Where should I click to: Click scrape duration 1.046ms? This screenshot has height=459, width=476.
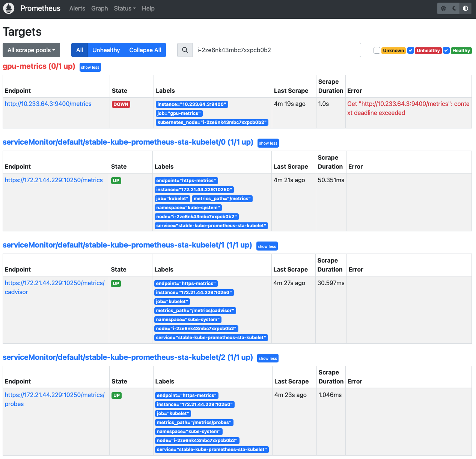pyautogui.click(x=330, y=395)
